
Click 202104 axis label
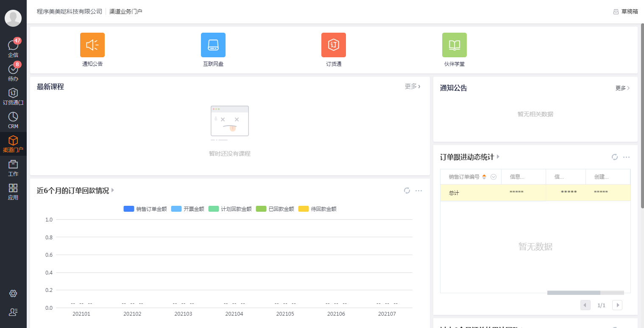pos(234,314)
